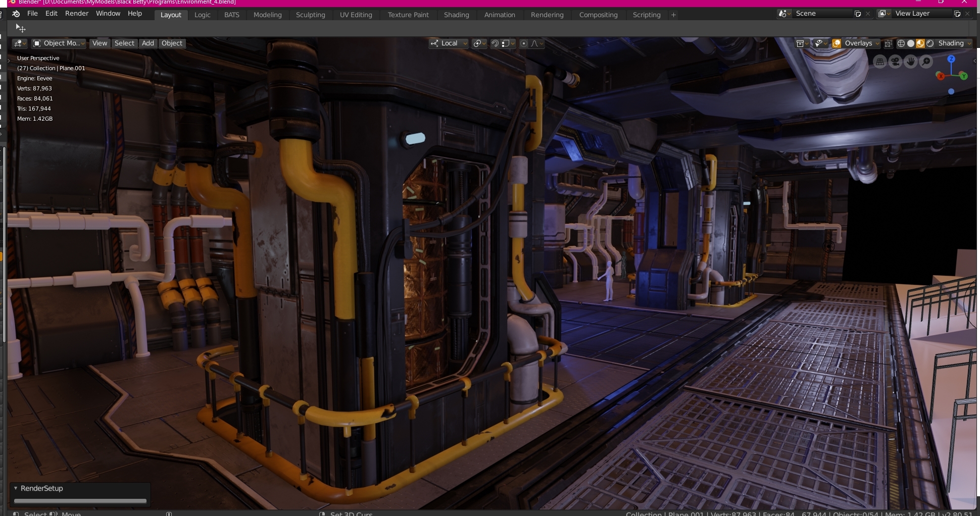The image size is (980, 516).
Task: Click the Scene name field
Action: click(822, 14)
